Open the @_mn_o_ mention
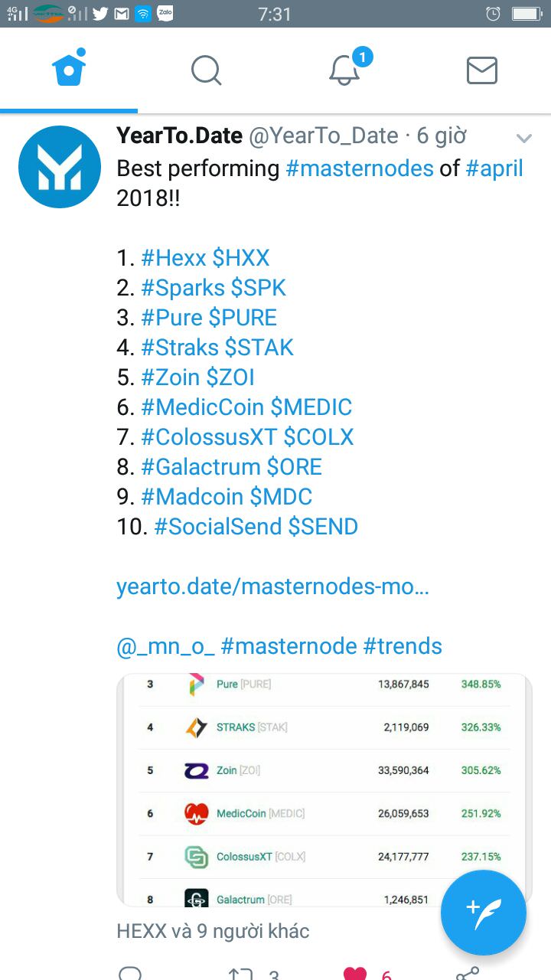This screenshot has height=980, width=551. click(165, 646)
